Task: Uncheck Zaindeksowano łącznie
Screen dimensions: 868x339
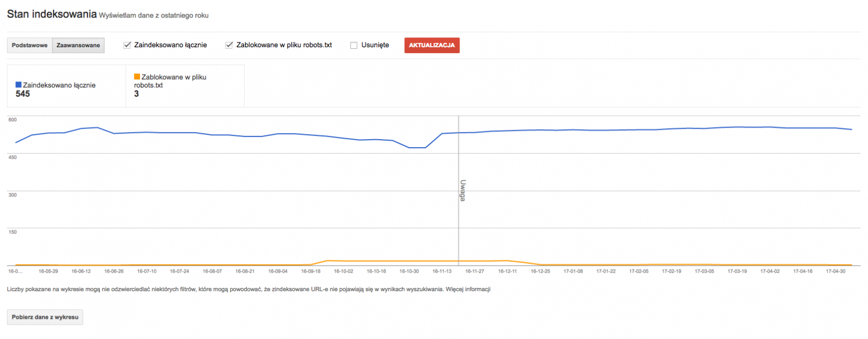Action: pos(126,45)
